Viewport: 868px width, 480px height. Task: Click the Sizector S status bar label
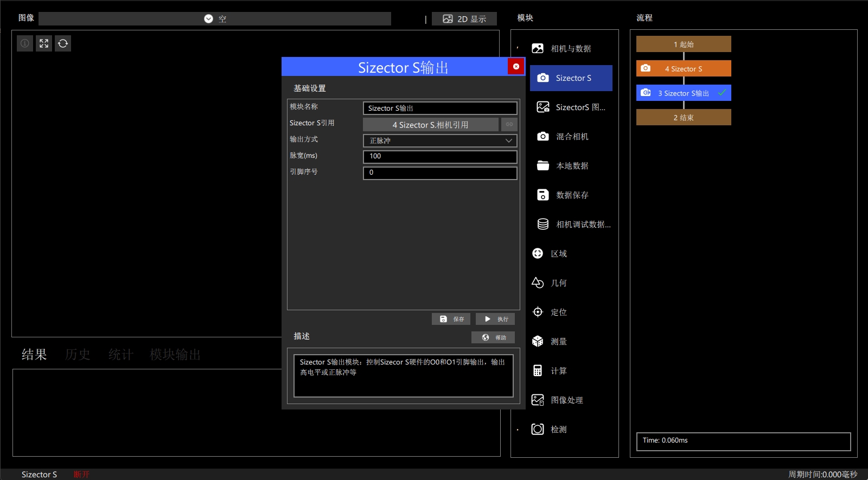click(x=39, y=475)
